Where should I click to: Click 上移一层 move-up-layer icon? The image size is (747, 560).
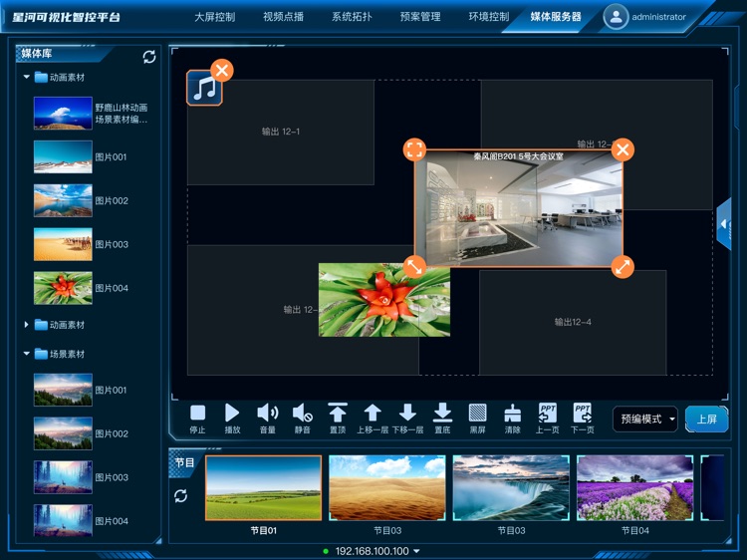[373, 414]
